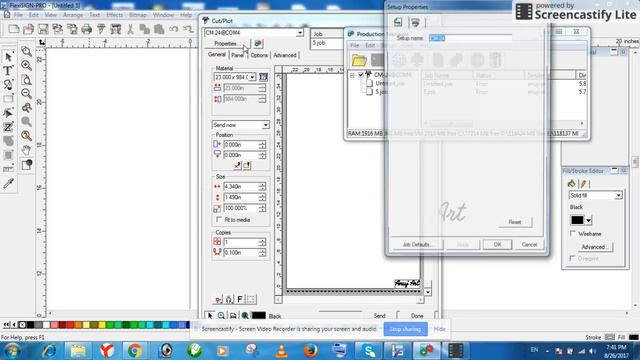
Task: Toggle the CM-24@COM4 checkbox in Production Manager tree
Action: [x=361, y=75]
